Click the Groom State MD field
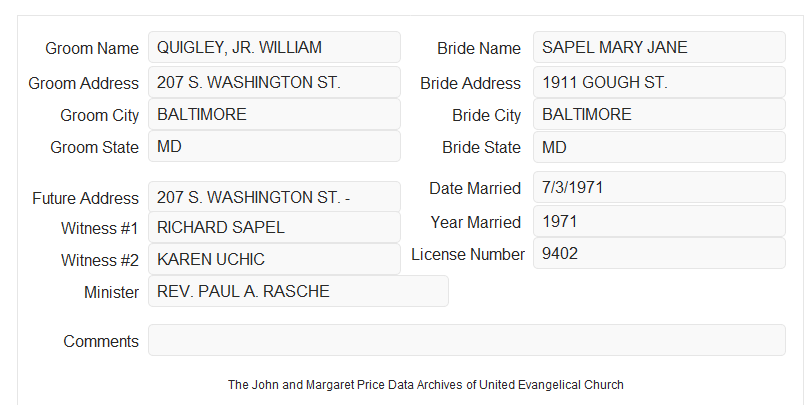805x405 pixels. pos(274,146)
